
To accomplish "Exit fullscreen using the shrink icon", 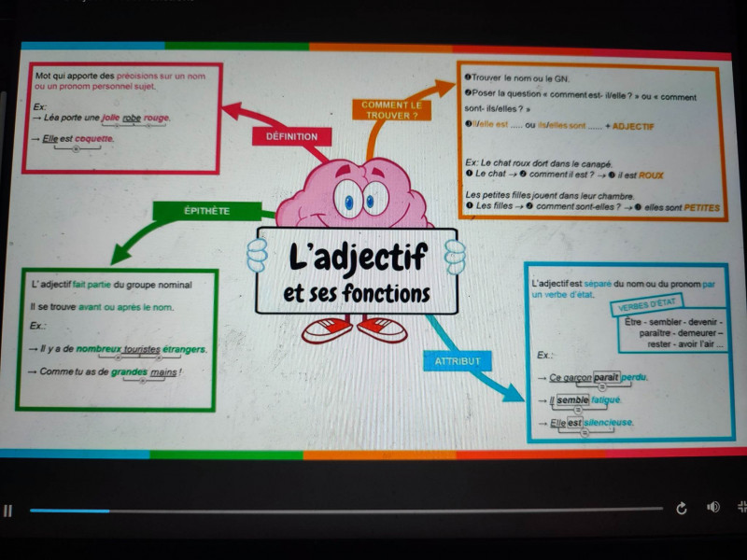I will click(741, 507).
